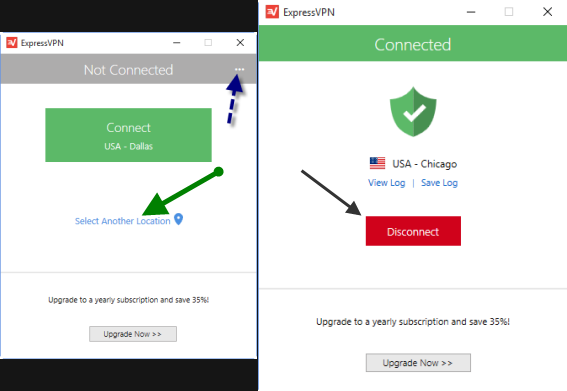The image size is (567, 391).
Task: Click Upgrade Now in the right window
Action: click(418, 362)
